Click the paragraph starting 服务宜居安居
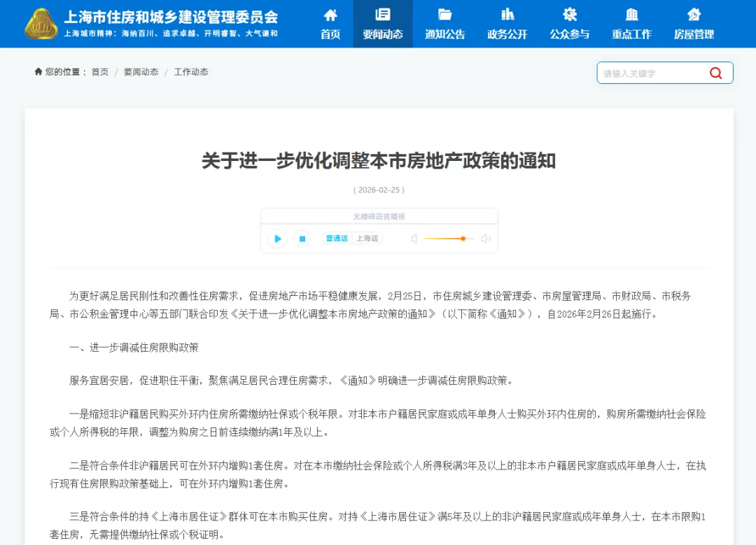Image resolution: width=756 pixels, height=545 pixels. 292,381
